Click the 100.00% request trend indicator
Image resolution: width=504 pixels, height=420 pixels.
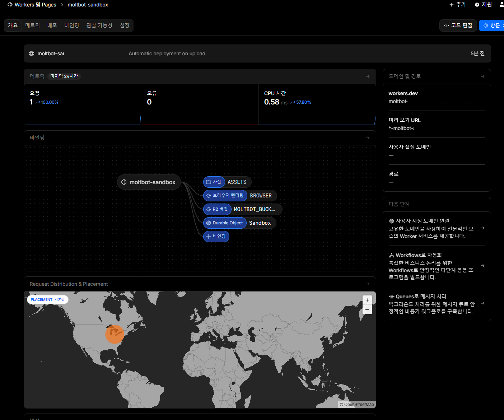pyautogui.click(x=47, y=102)
